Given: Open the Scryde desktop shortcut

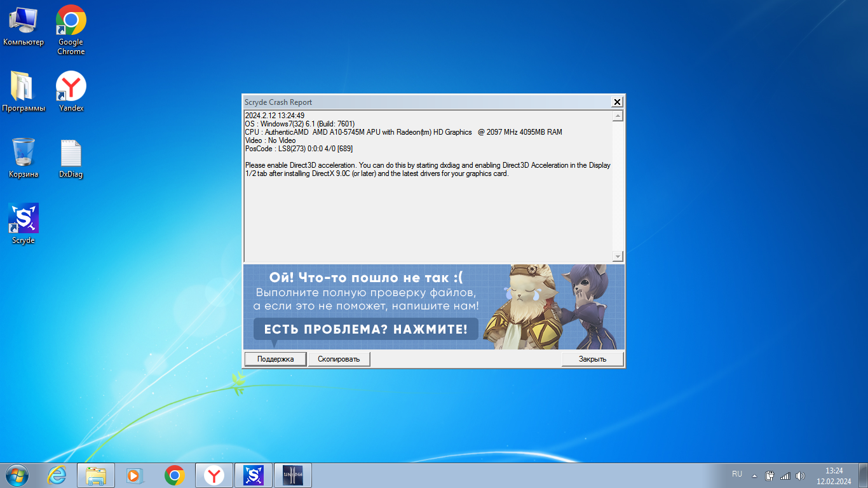Looking at the screenshot, I should point(24,219).
